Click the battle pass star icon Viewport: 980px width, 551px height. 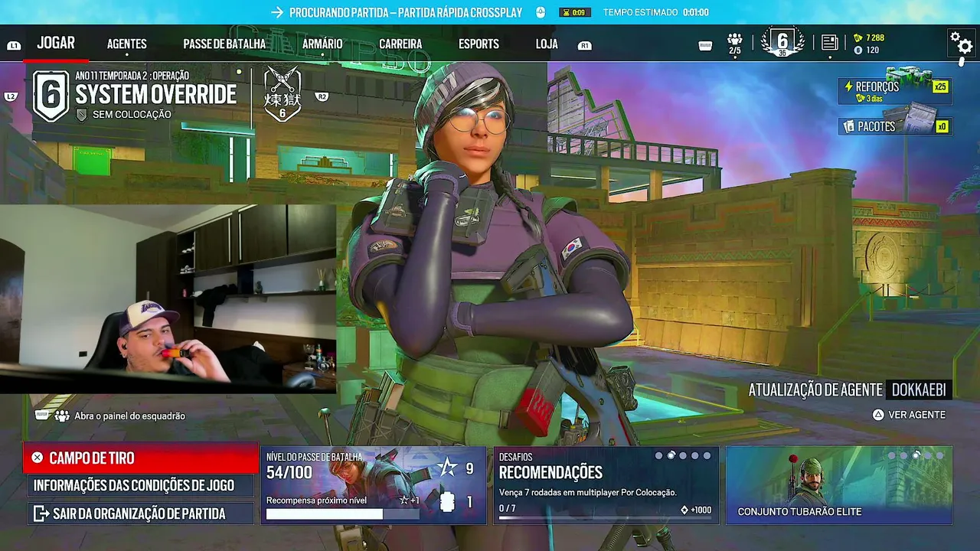pyautogui.click(x=447, y=468)
